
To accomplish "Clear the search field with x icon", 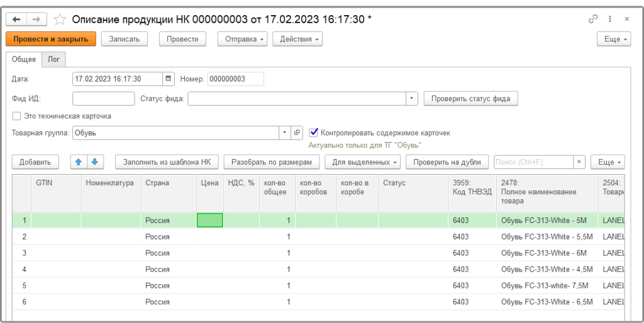I will (x=579, y=161).
